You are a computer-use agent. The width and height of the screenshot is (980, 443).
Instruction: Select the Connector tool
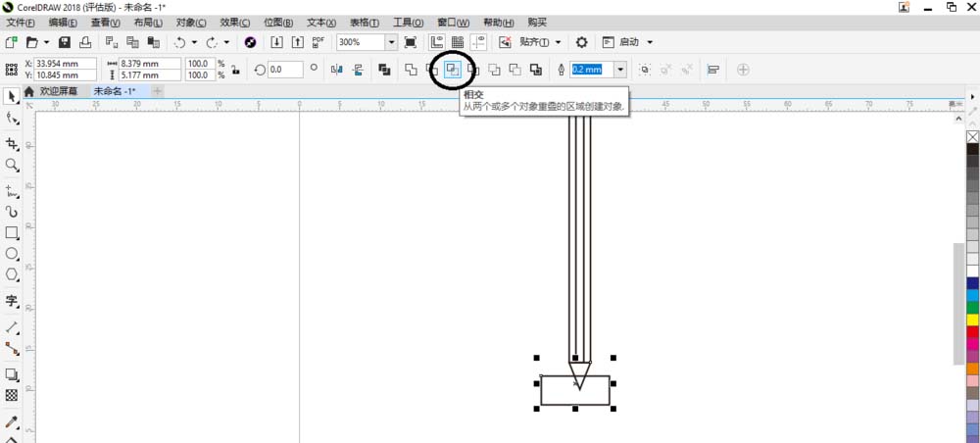point(12,349)
